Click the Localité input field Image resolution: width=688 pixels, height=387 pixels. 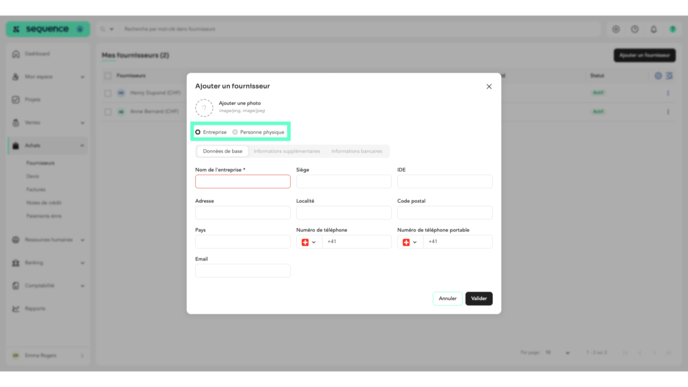pos(344,213)
